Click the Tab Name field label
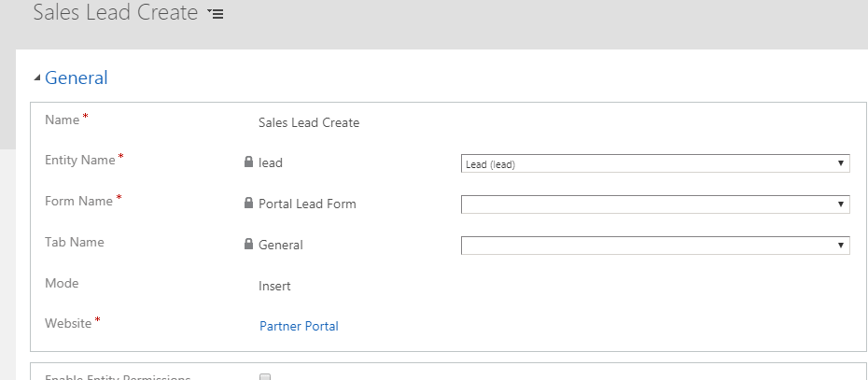 click(x=74, y=242)
